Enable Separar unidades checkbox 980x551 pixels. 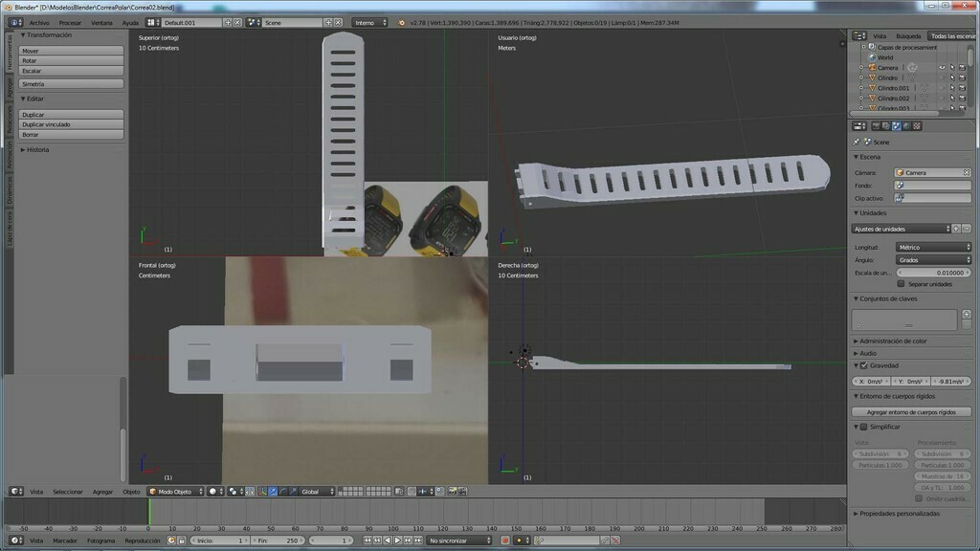pos(901,283)
